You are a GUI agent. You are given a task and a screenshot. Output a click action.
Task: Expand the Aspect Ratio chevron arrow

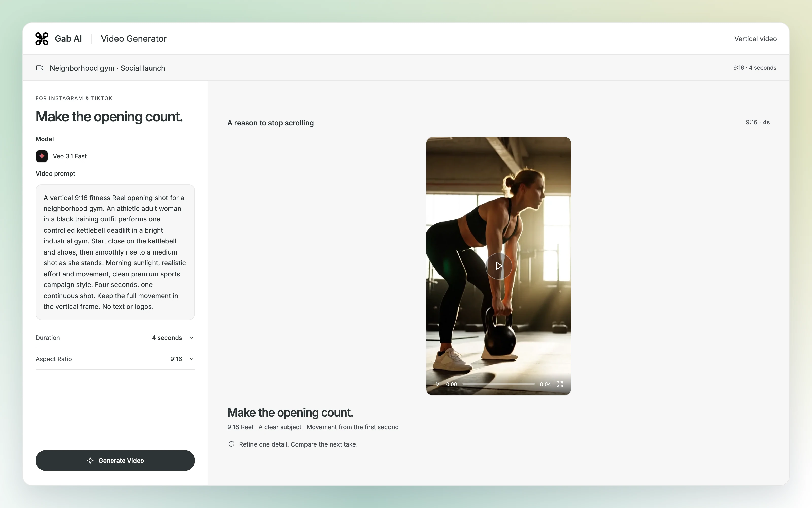click(192, 359)
